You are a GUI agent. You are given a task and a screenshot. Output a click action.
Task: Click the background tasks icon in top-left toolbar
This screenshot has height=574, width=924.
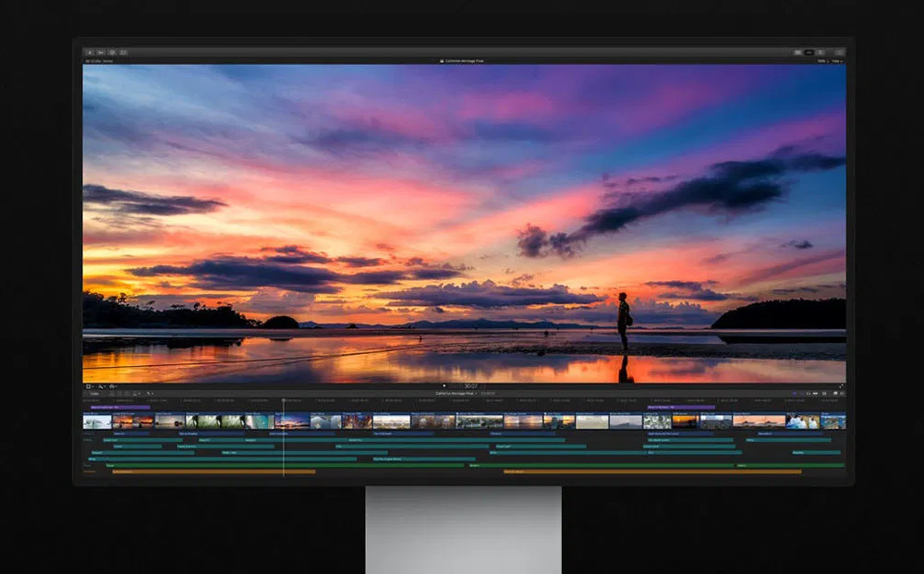coord(112,53)
